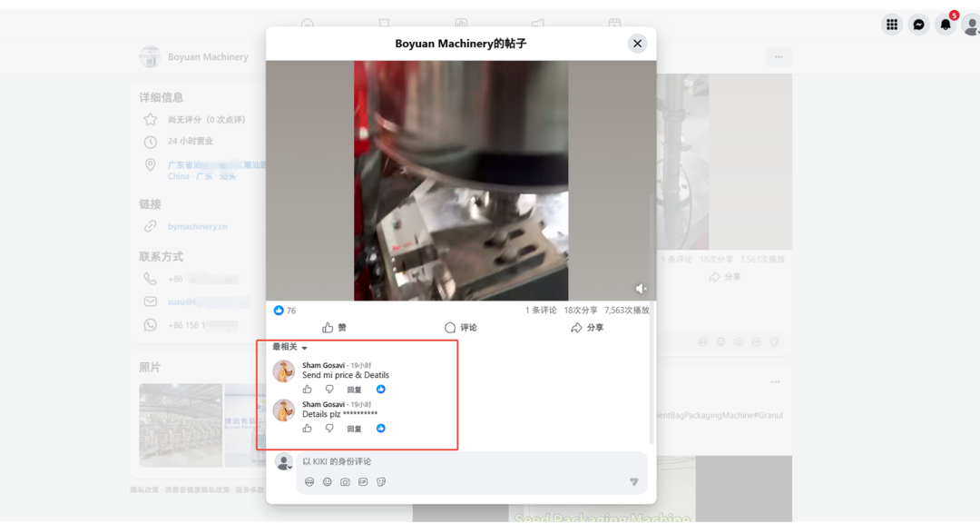Close the Boyuan Machinery post dialog
980x524 pixels.
point(637,44)
